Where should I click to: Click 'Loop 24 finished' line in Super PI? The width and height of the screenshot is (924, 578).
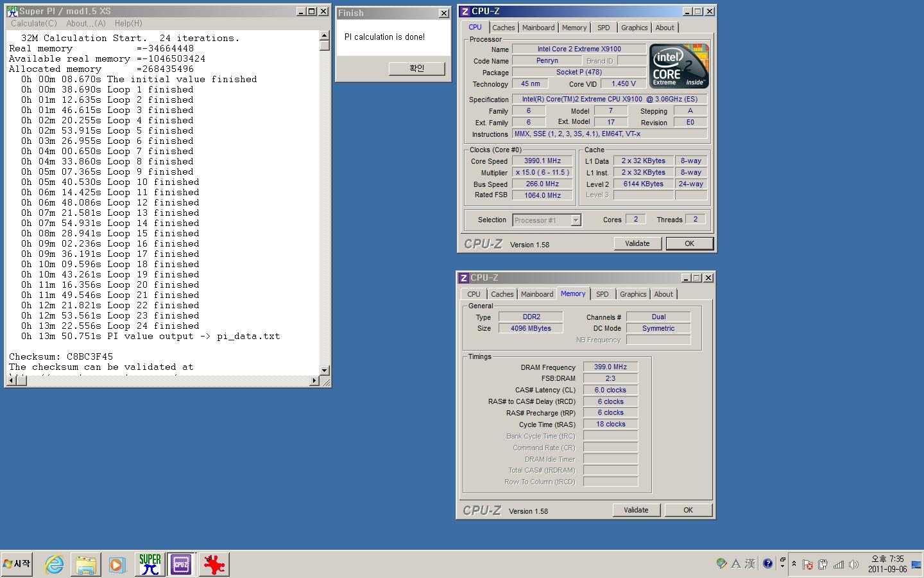(x=153, y=326)
